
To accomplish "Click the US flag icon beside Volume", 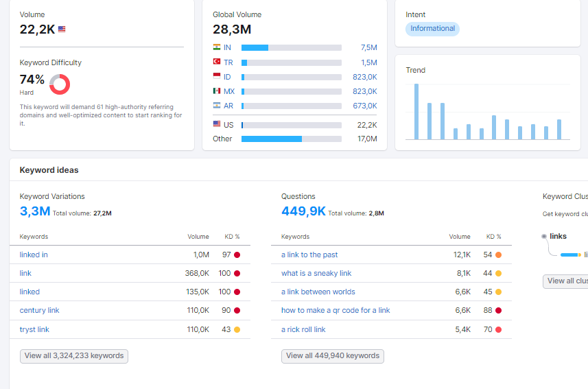I will (x=62, y=30).
